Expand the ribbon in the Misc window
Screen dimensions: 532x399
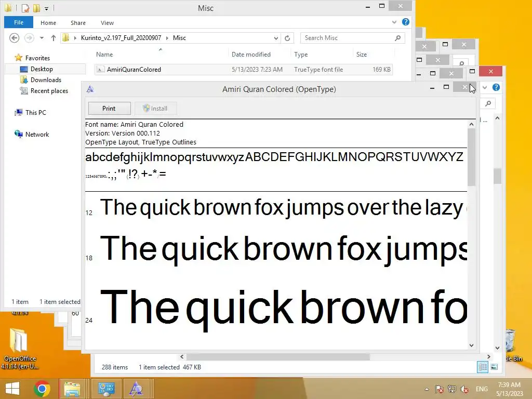pyautogui.click(x=394, y=22)
